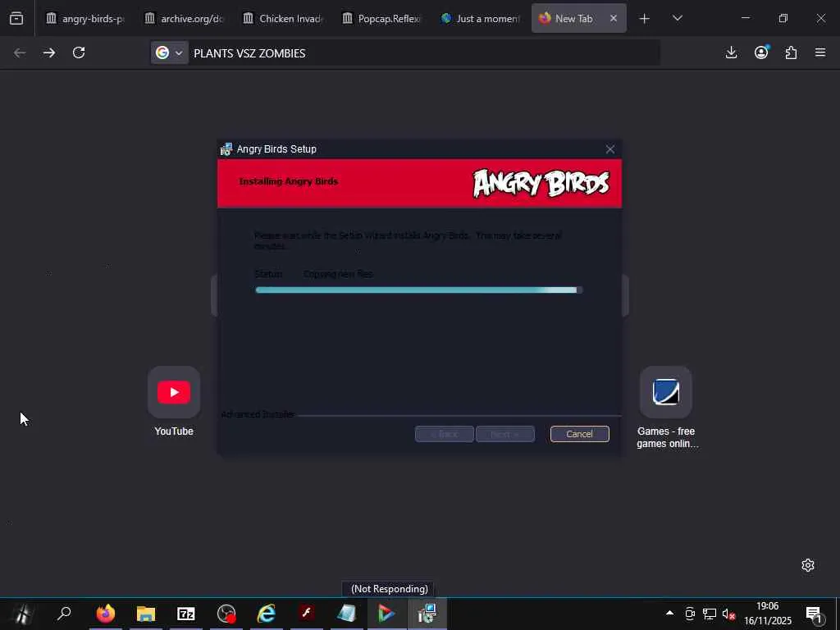Open the new tab personalize gear icon
Screen dimensions: 840x630
(808, 565)
